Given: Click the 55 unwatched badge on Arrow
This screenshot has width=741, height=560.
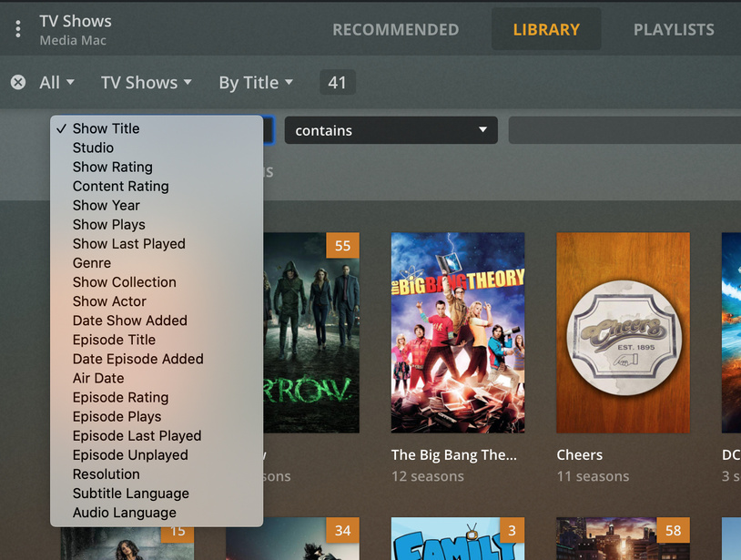Looking at the screenshot, I should click(342, 245).
